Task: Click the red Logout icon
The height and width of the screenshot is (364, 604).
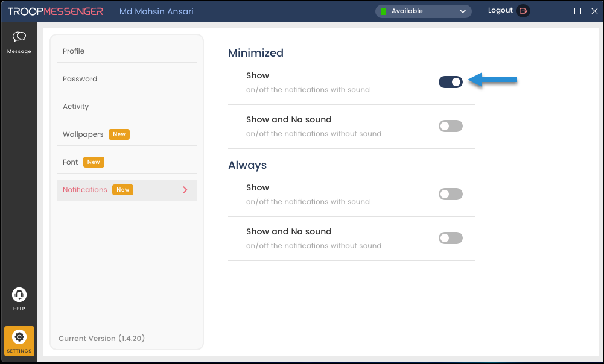Action: 523,11
